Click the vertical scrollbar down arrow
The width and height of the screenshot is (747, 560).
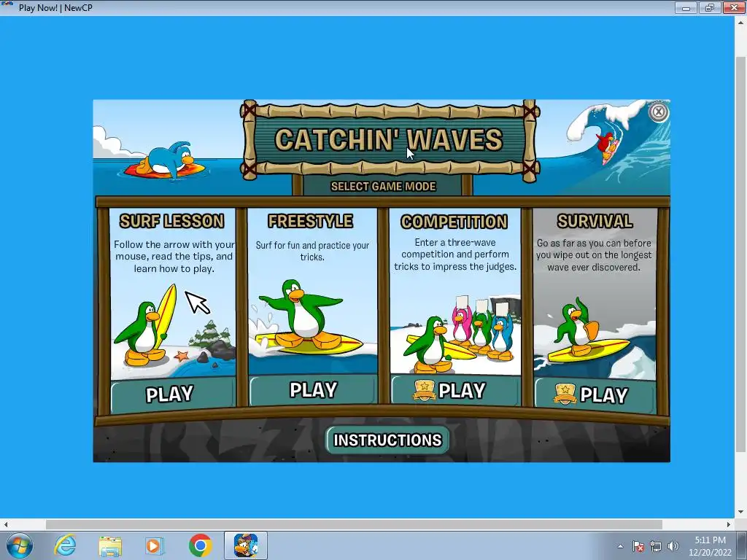tap(741, 513)
